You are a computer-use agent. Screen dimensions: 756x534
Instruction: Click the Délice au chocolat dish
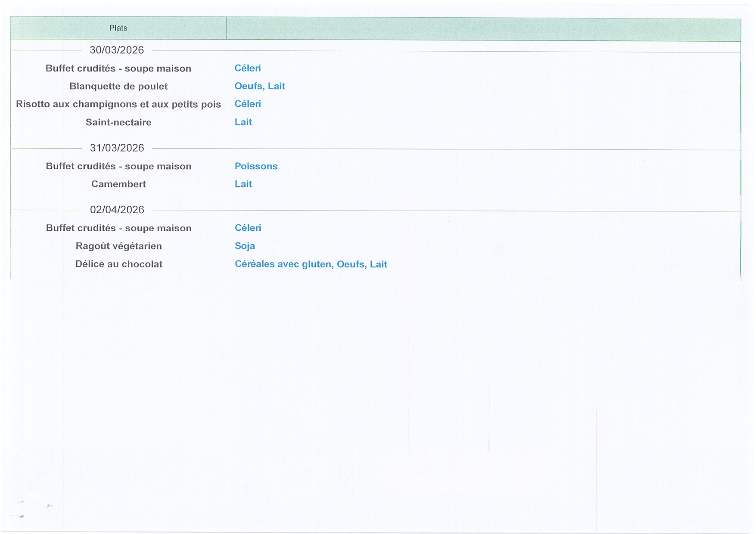[x=118, y=264]
